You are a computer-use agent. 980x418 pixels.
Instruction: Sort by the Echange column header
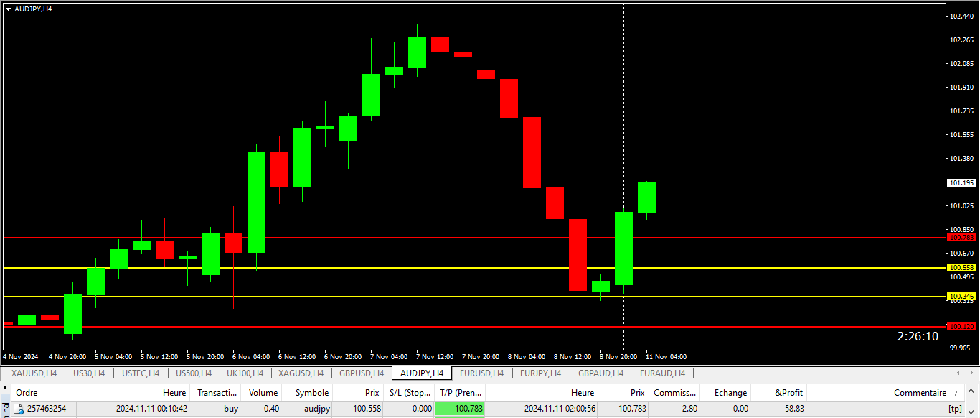coord(725,393)
